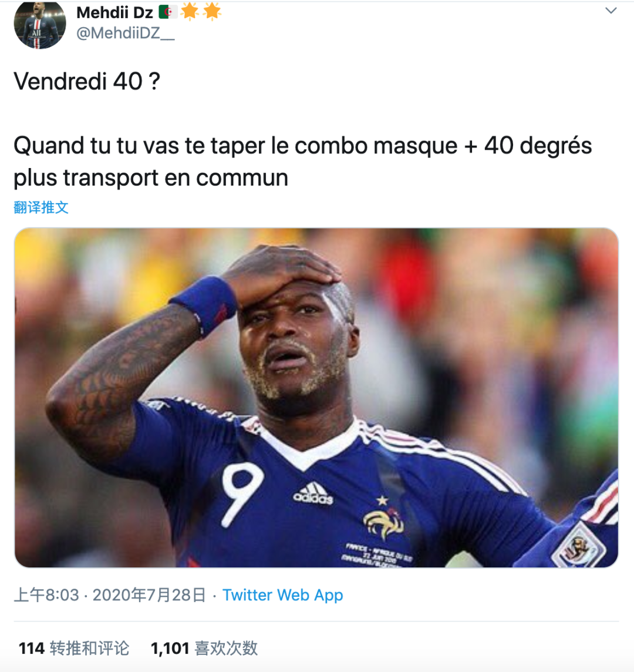Click the Mehdii Dz profile avatar

click(x=40, y=23)
